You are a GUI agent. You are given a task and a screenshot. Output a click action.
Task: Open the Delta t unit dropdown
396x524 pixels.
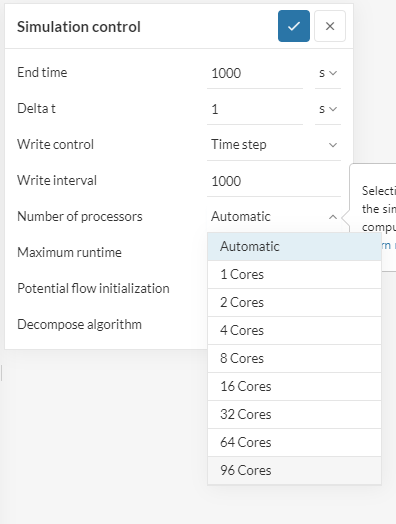tap(328, 109)
